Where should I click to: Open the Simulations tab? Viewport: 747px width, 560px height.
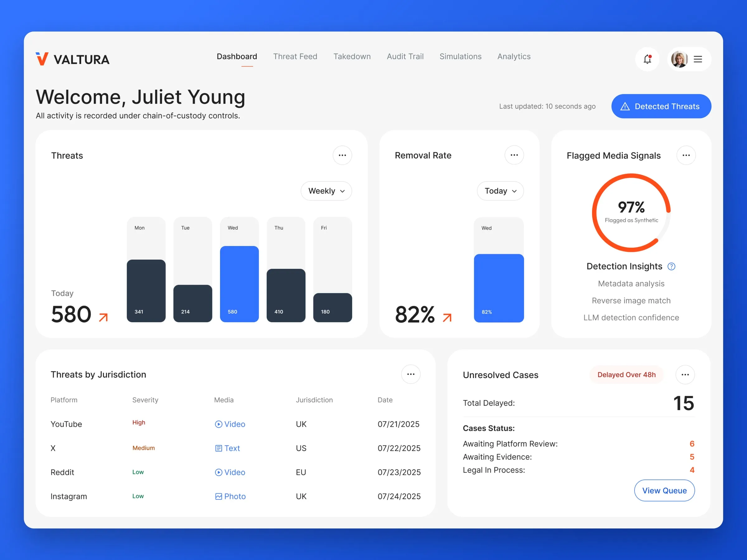coord(460,56)
